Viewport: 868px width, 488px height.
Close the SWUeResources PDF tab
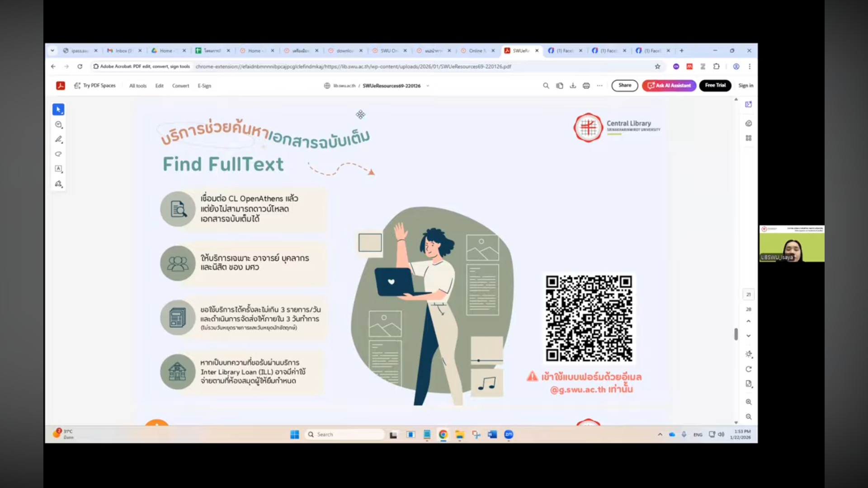pyautogui.click(x=537, y=51)
